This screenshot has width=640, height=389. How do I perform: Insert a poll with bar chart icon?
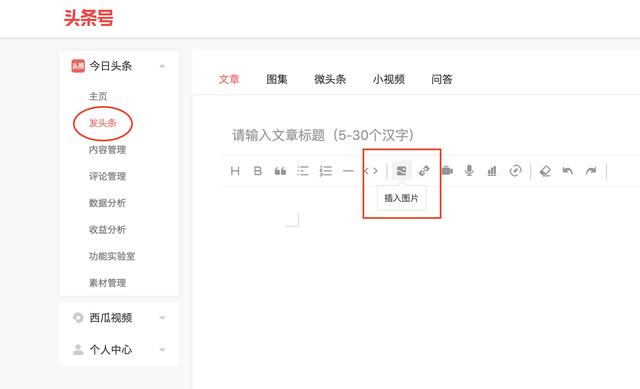492,171
